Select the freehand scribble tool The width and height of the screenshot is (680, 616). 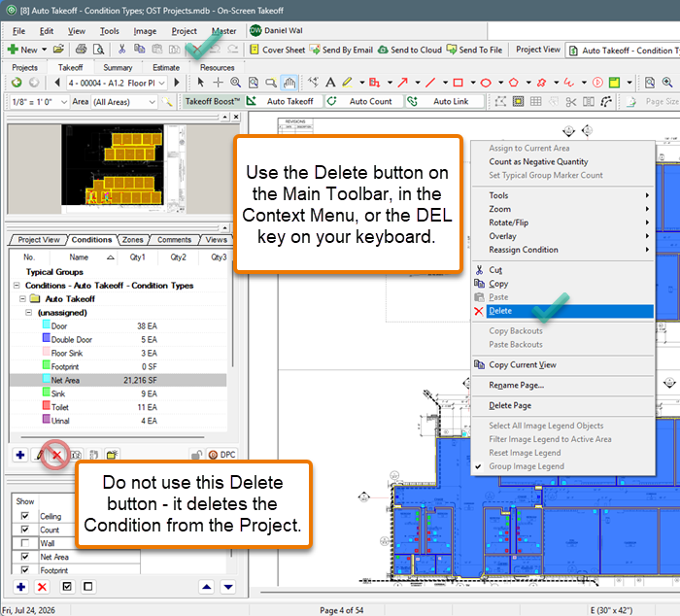569,83
